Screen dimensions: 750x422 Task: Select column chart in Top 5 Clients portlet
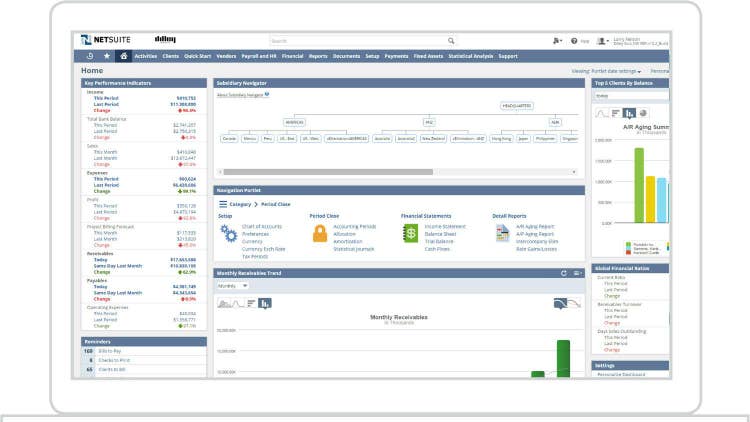[x=629, y=113]
